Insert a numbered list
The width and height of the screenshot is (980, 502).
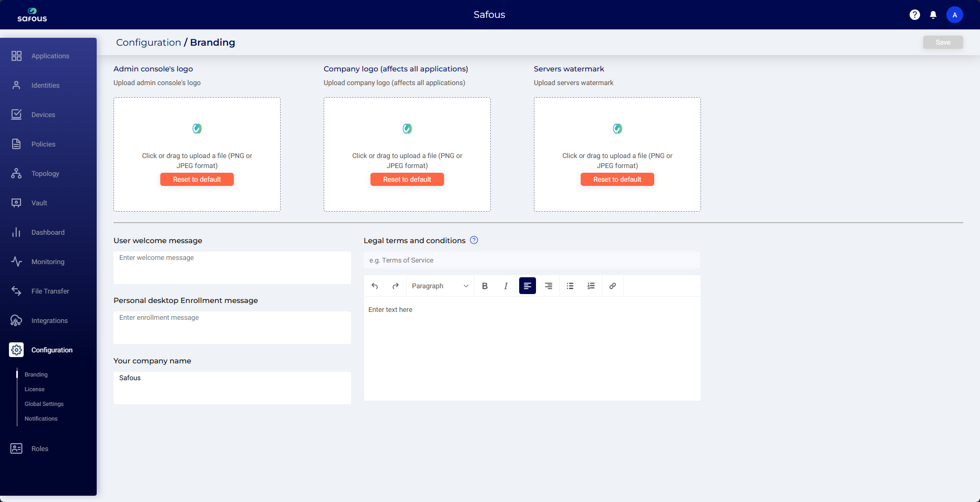pyautogui.click(x=591, y=286)
